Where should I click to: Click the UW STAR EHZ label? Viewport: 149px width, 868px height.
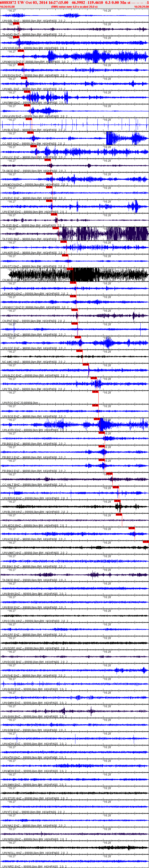[x=35, y=212]
